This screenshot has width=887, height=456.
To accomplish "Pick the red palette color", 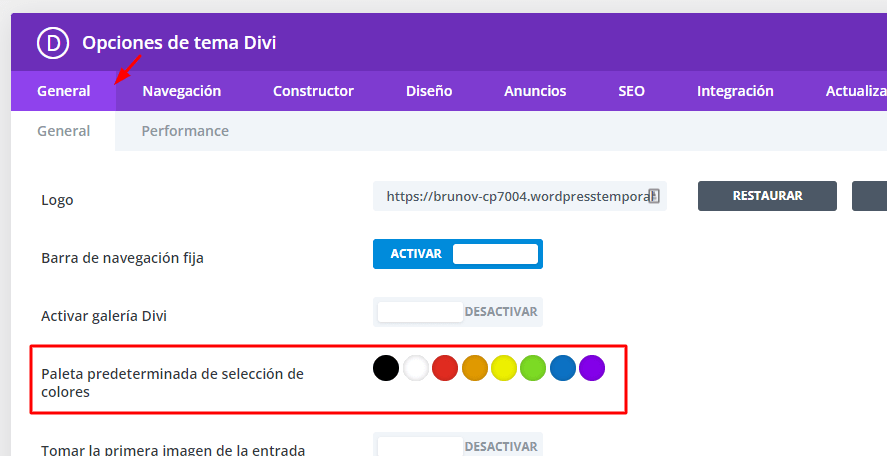I will pyautogui.click(x=445, y=368).
